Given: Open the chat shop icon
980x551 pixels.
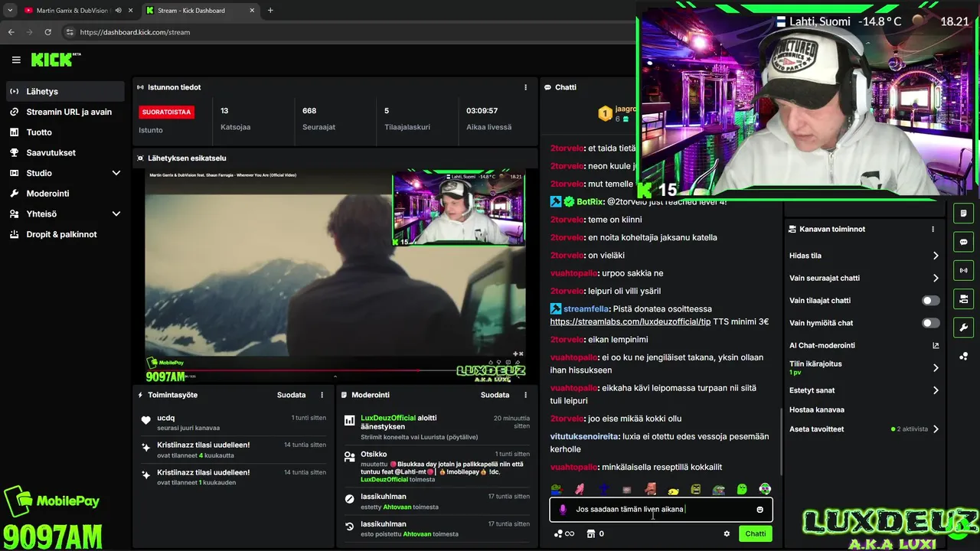Looking at the screenshot, I should click(590, 533).
